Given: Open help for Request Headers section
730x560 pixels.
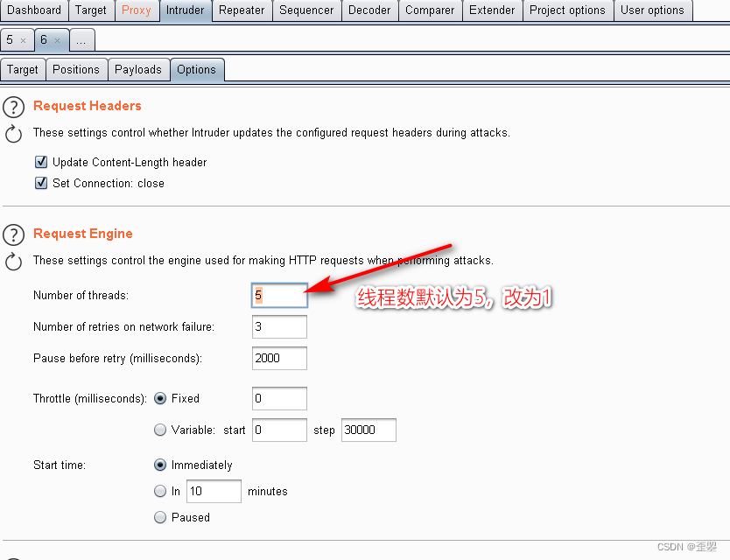Looking at the screenshot, I should [x=13, y=107].
